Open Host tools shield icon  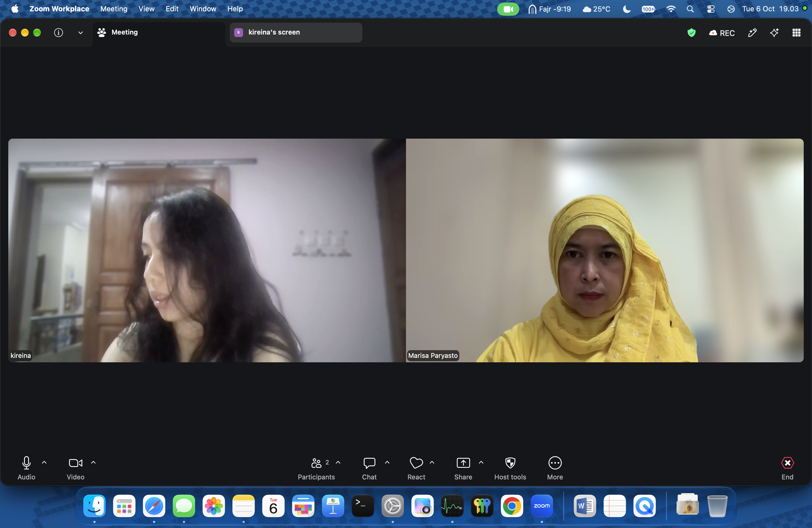(x=510, y=463)
